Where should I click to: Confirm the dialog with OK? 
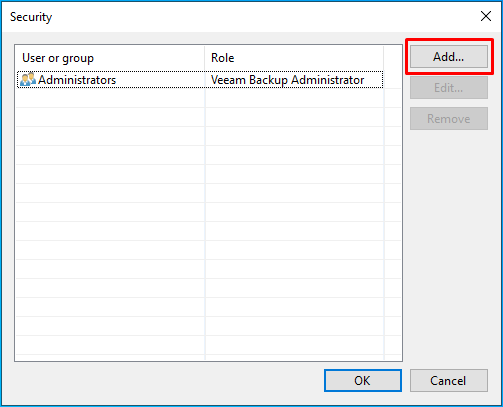[363, 380]
